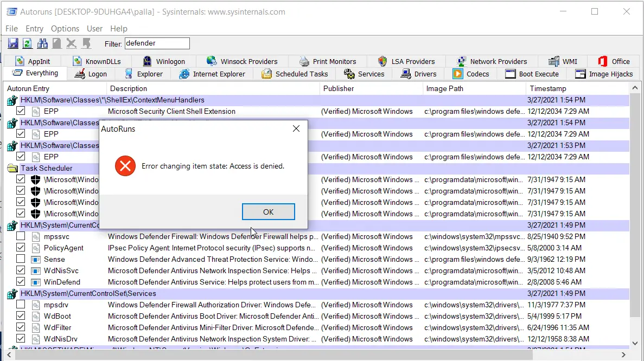Open the Codecs tab
This screenshot has width=644, height=361.
471,74
